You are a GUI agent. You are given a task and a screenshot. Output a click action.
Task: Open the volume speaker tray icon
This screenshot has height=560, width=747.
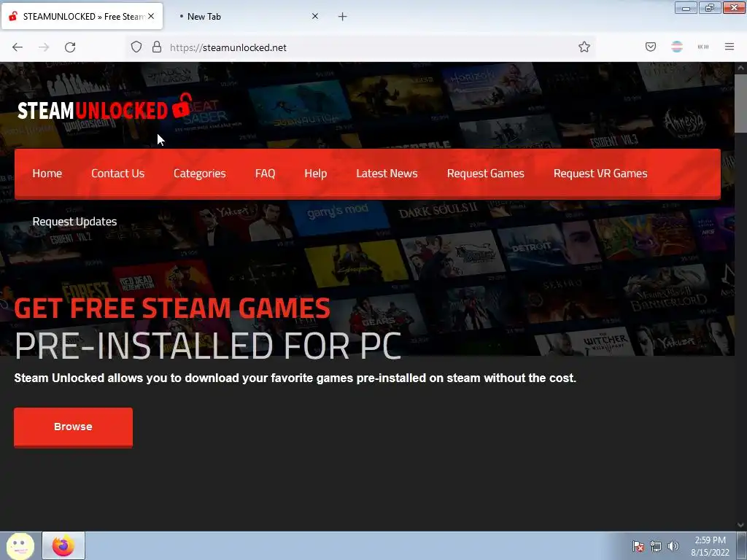pos(673,546)
